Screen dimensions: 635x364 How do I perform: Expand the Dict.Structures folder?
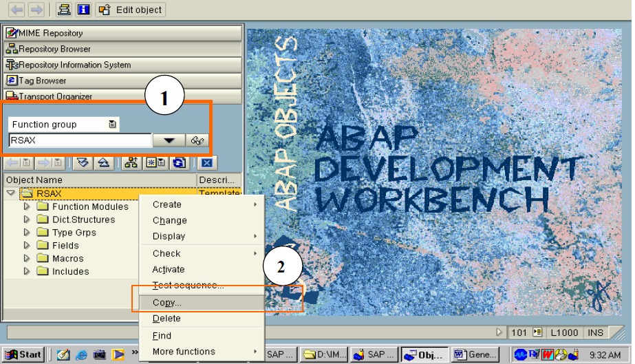[27, 220]
